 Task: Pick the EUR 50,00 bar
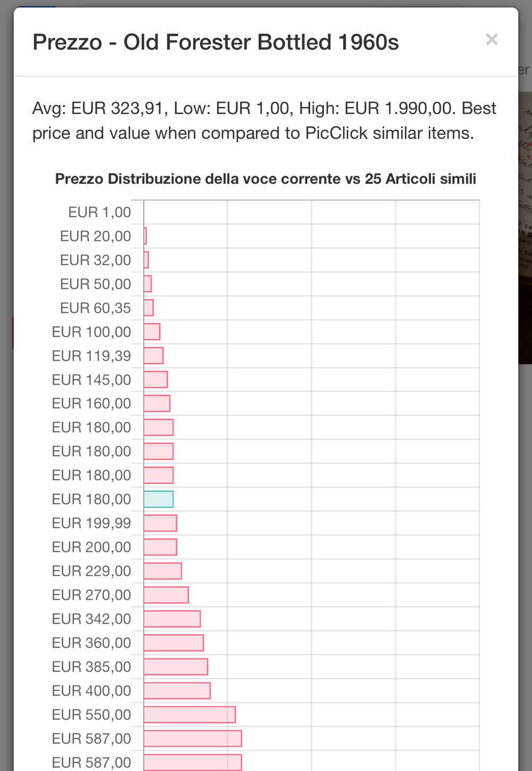tap(148, 284)
